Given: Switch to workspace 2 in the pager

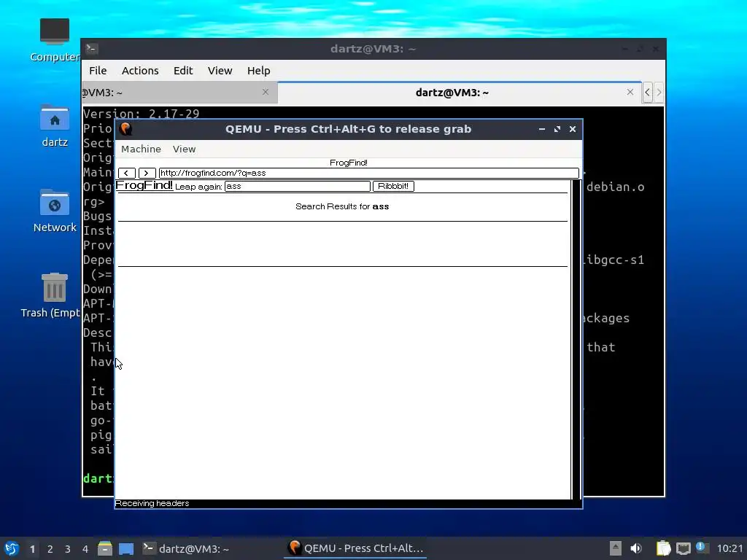Looking at the screenshot, I should coord(50,548).
